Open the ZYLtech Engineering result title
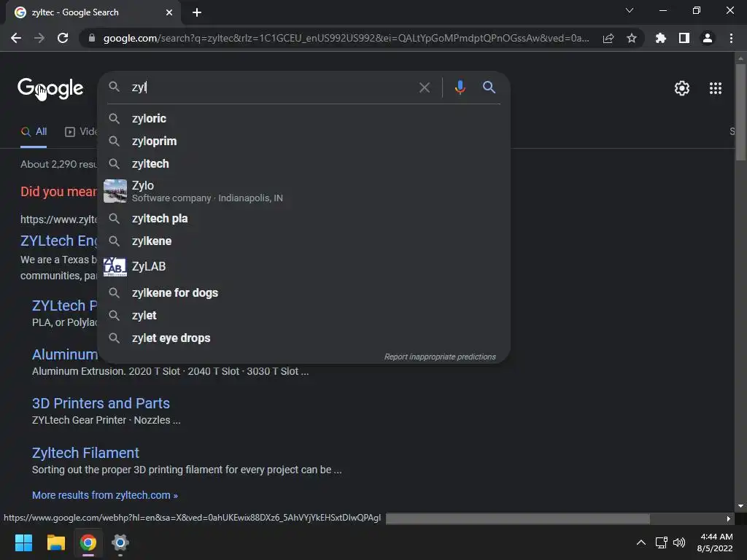The image size is (747, 560). coord(59,241)
